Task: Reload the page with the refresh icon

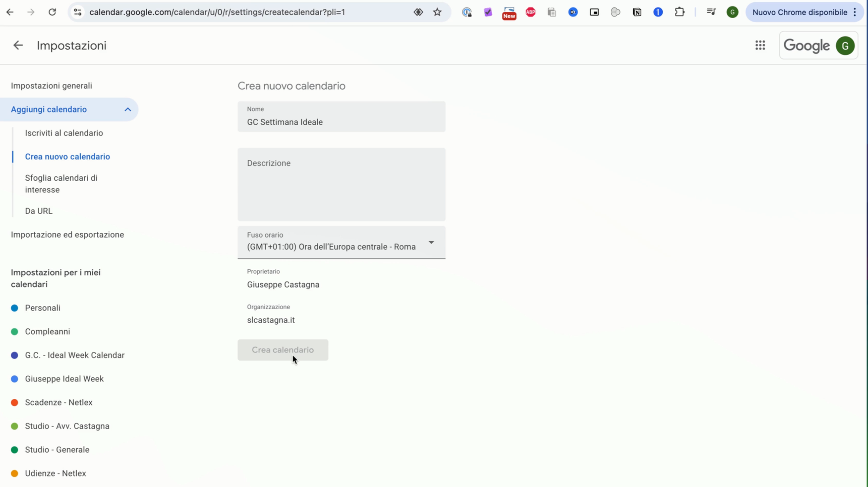Action: tap(52, 12)
